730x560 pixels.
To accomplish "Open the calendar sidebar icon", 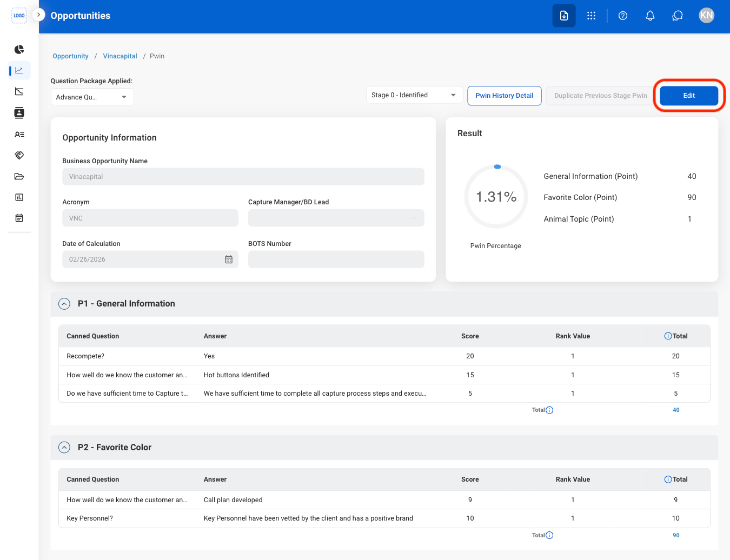I will [x=19, y=218].
